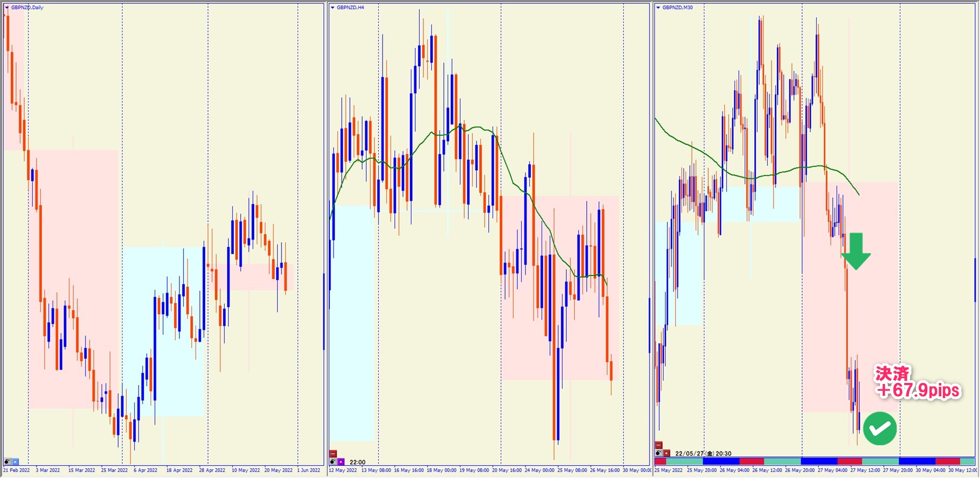Select the GBPNZD,Daily chart title

[x=27, y=8]
